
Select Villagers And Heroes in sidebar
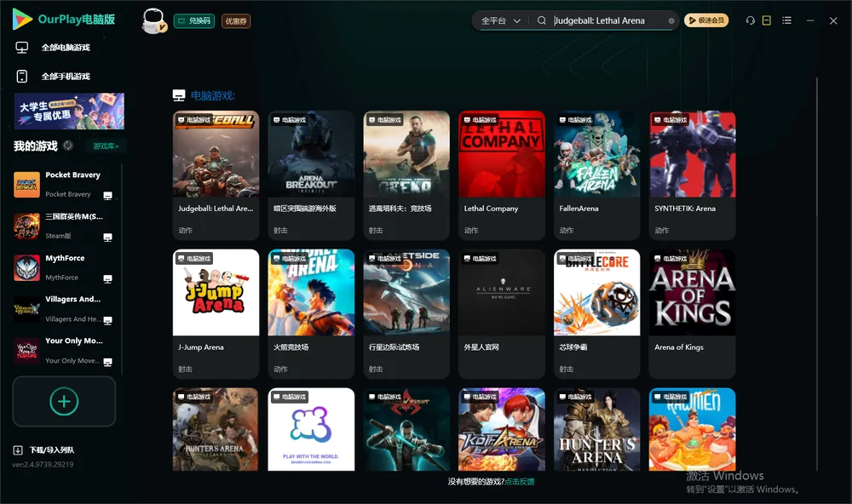tap(64, 309)
